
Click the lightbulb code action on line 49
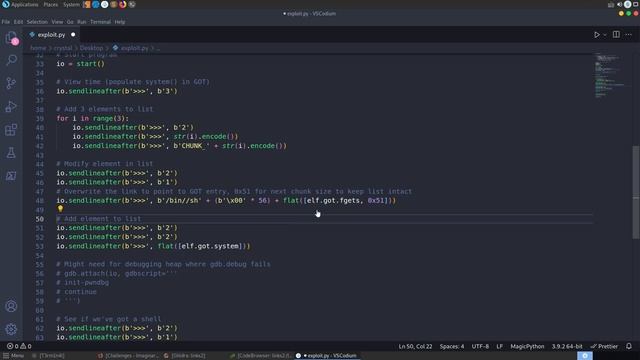(60, 209)
